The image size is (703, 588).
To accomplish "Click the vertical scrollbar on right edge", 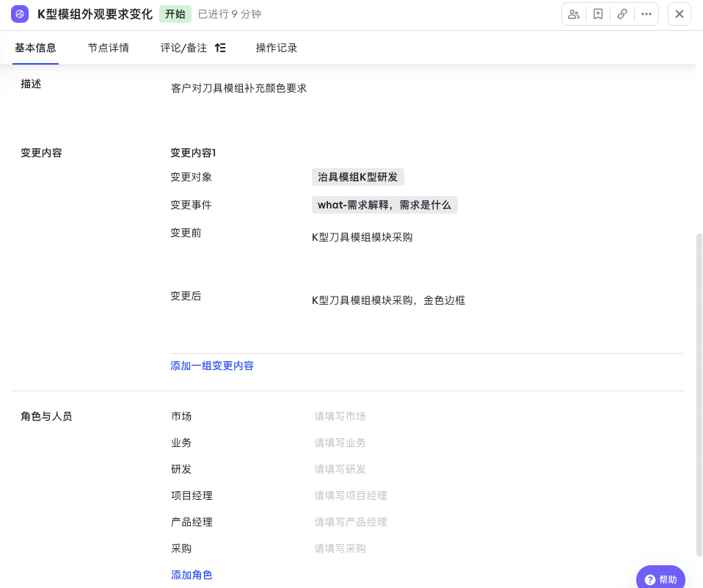I will tap(699, 396).
